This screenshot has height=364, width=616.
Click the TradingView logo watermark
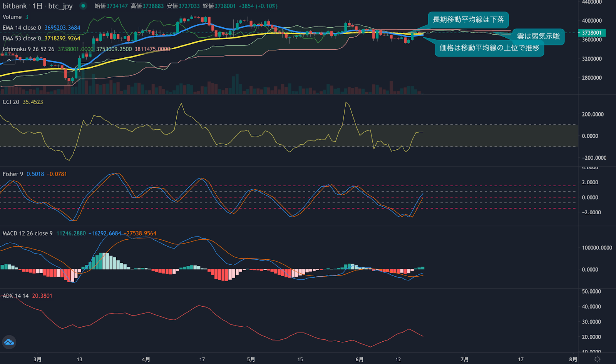[8, 342]
